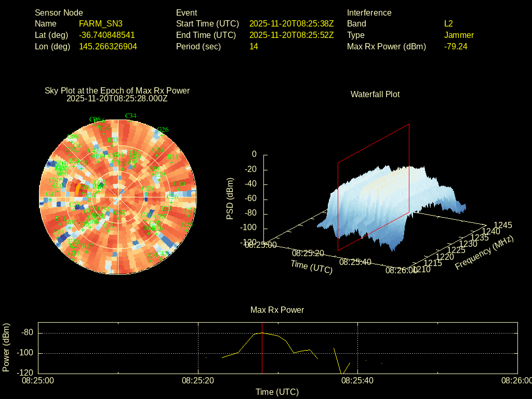Click 08:25:20 tick on power chart axis

(x=198, y=380)
